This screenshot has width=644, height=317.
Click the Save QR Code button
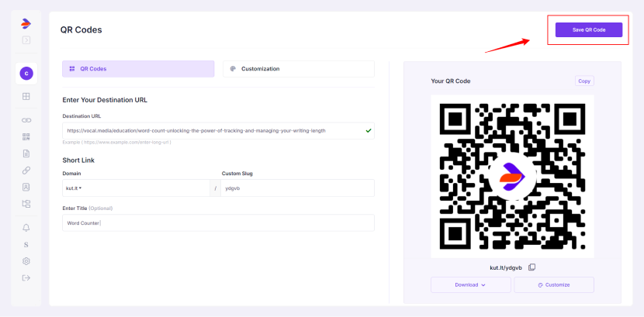pyautogui.click(x=589, y=30)
